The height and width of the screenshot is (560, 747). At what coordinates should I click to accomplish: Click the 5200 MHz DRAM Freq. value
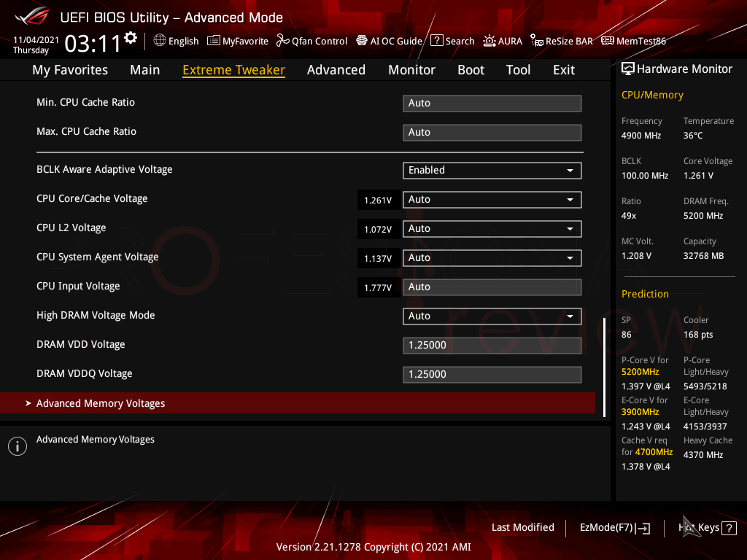703,216
